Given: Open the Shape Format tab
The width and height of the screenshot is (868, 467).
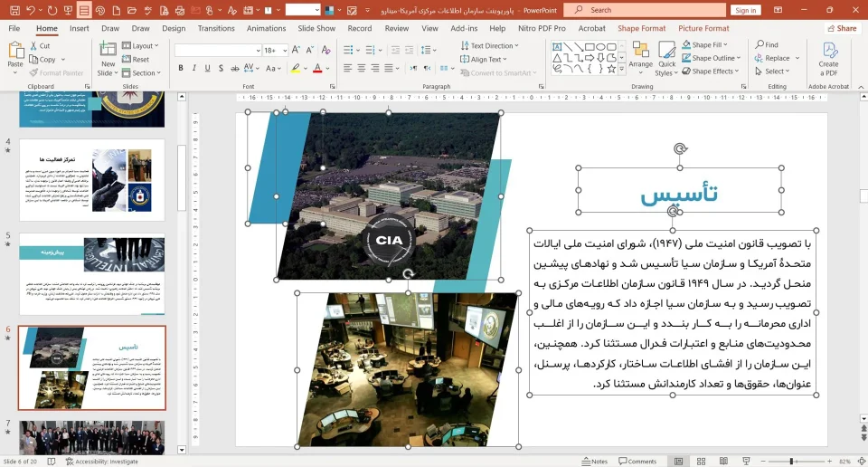Looking at the screenshot, I should click(642, 28).
